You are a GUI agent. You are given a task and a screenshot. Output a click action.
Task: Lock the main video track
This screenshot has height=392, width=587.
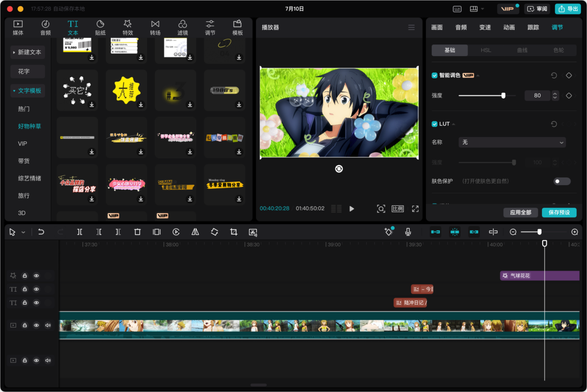coord(25,326)
